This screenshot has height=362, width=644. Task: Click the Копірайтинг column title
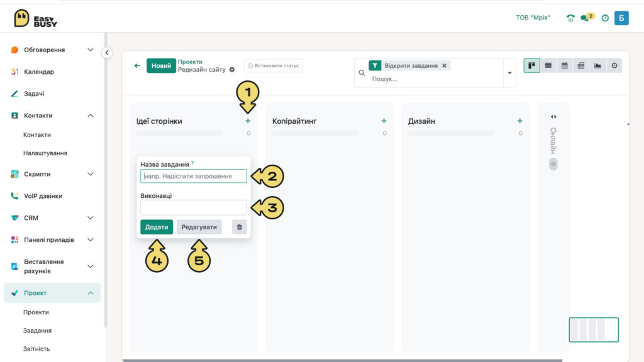click(294, 121)
